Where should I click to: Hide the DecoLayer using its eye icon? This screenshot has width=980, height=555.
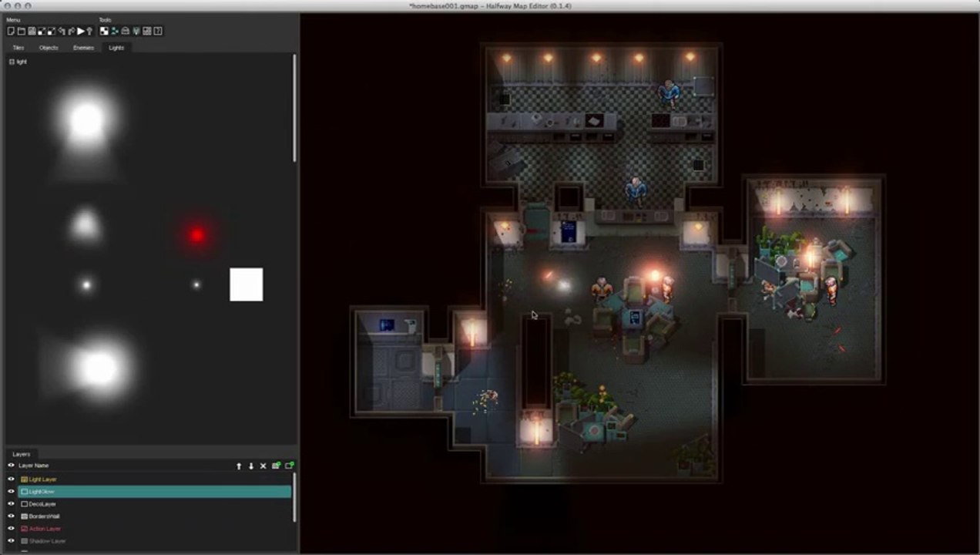(x=11, y=504)
